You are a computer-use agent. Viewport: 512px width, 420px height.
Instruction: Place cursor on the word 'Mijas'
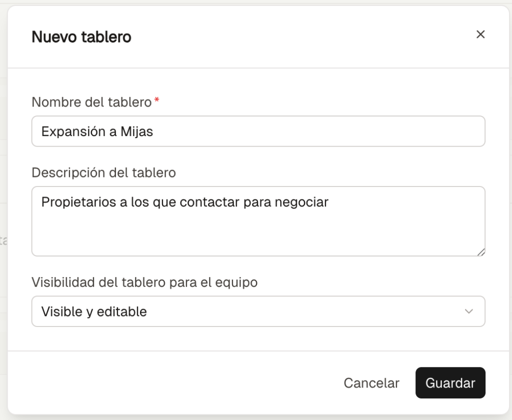137,132
